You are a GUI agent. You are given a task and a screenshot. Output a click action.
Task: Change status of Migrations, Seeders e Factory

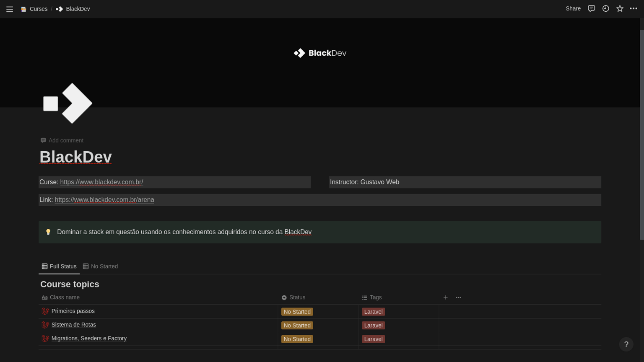pos(297,339)
